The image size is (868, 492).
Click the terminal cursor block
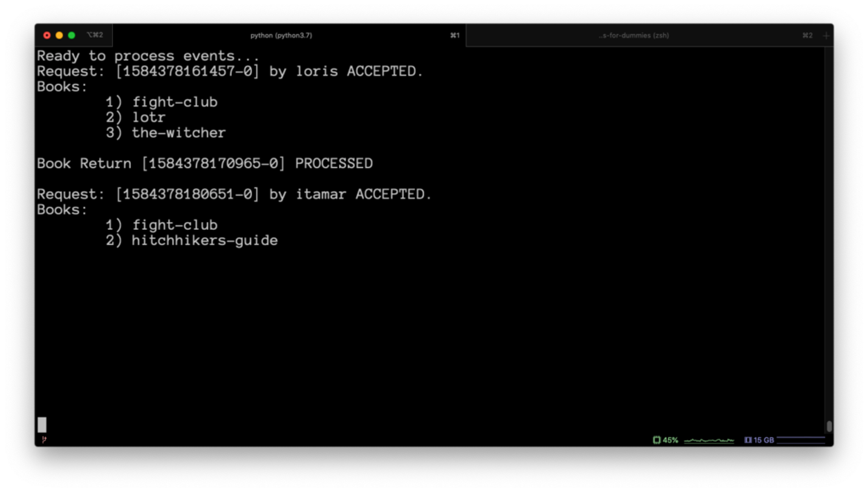(x=42, y=424)
